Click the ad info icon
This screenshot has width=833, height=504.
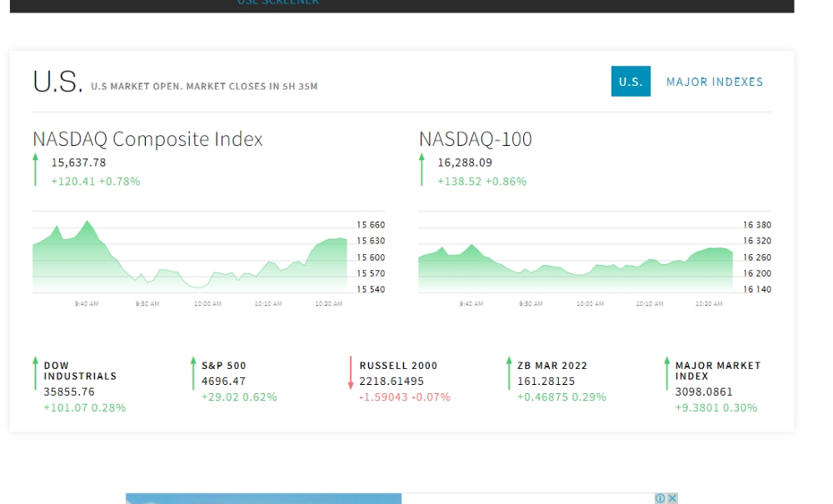point(660,498)
